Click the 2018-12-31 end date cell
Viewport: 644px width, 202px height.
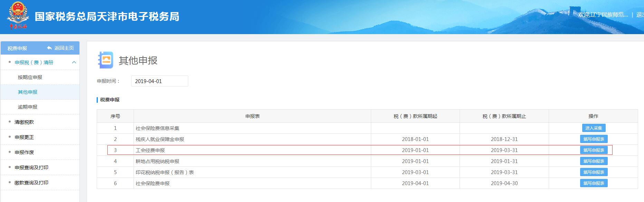[504, 139]
